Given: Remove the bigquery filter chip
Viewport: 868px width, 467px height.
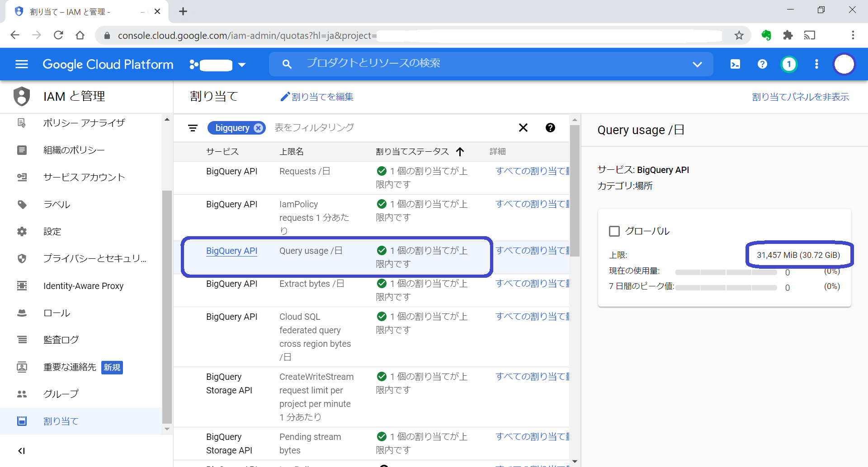Looking at the screenshot, I should [258, 128].
